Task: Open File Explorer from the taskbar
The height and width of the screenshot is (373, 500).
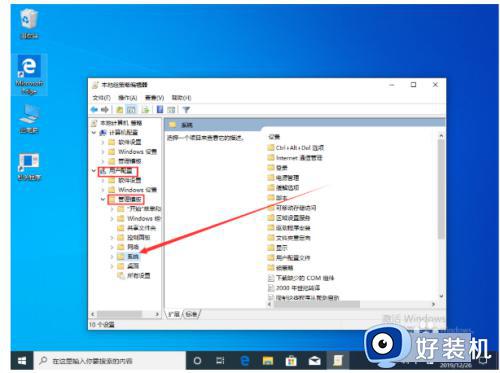Action: click(268, 361)
